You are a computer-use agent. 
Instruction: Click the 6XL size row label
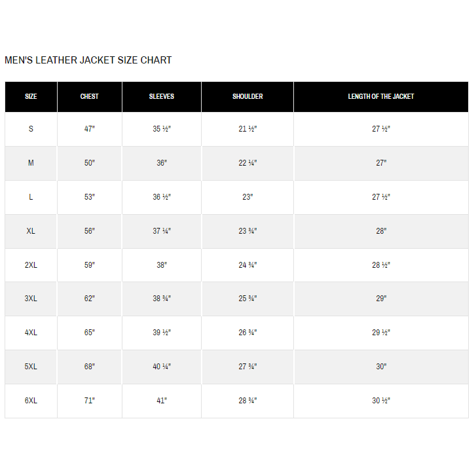31,401
